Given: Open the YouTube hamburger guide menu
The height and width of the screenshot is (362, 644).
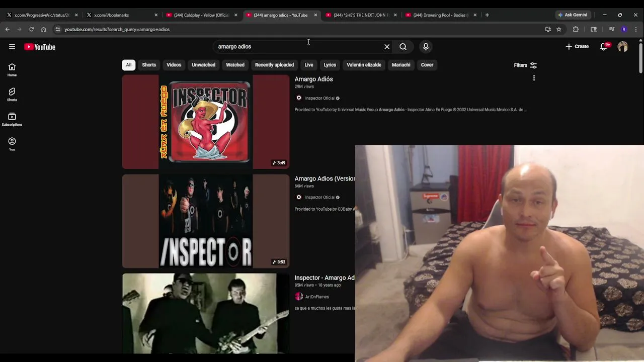Looking at the screenshot, I should coord(12,47).
